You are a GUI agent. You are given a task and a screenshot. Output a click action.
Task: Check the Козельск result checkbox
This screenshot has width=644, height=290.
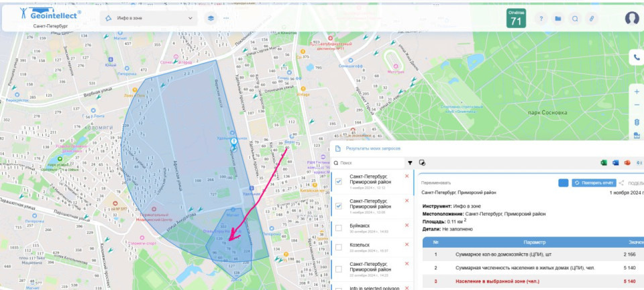[x=339, y=248]
